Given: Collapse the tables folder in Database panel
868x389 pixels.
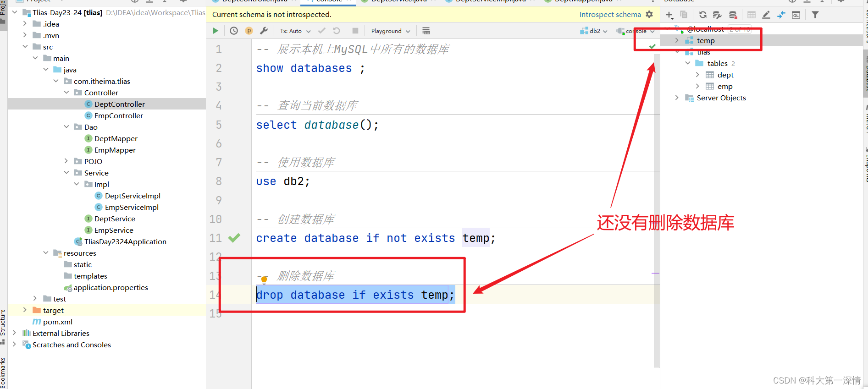Looking at the screenshot, I should (687, 63).
